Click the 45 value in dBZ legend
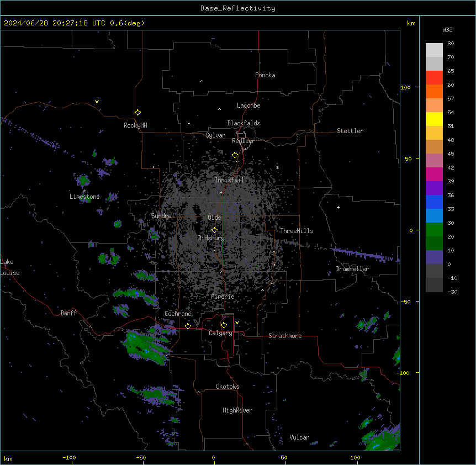476x465 pixels. [x=451, y=154]
